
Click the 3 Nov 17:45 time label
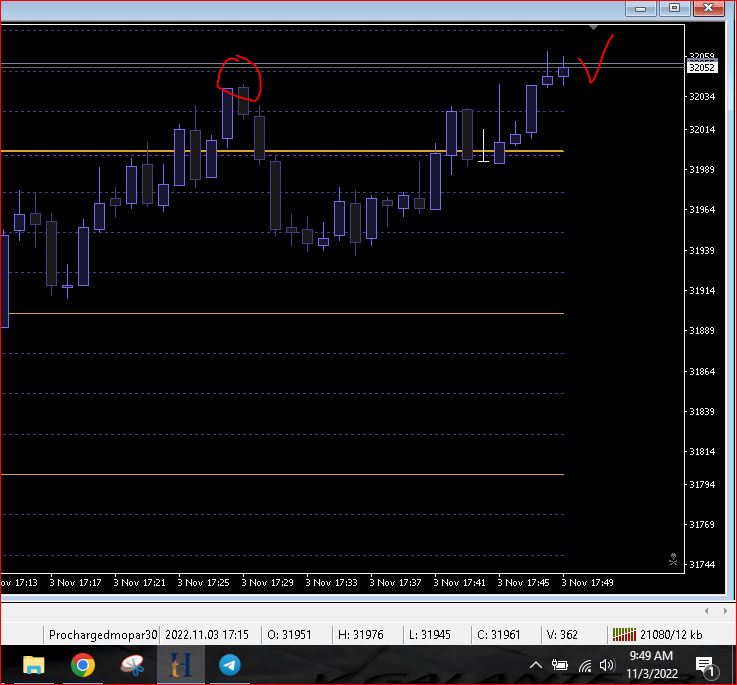pyautogui.click(x=523, y=583)
